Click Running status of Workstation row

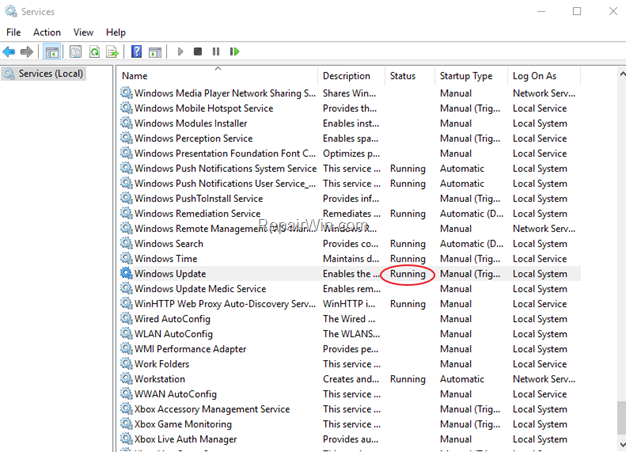point(408,379)
